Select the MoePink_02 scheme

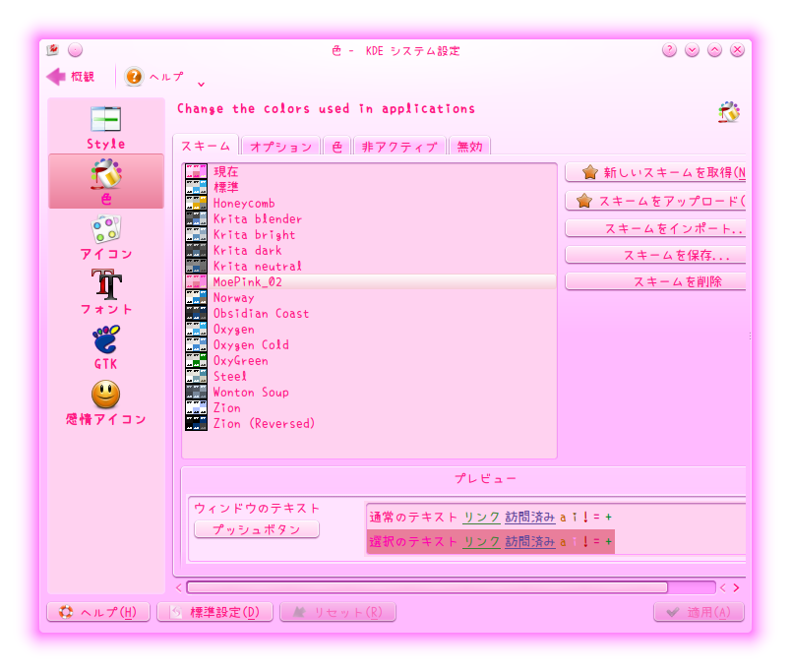[x=370, y=281]
